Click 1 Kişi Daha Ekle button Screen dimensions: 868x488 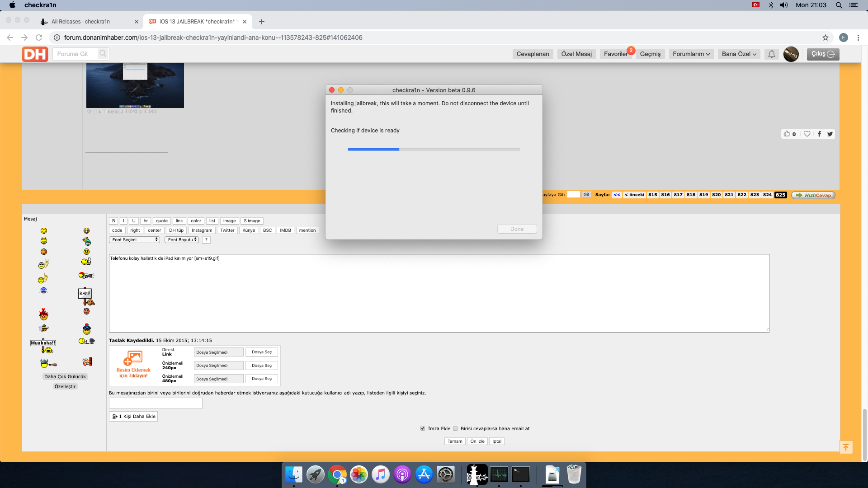pyautogui.click(x=133, y=417)
